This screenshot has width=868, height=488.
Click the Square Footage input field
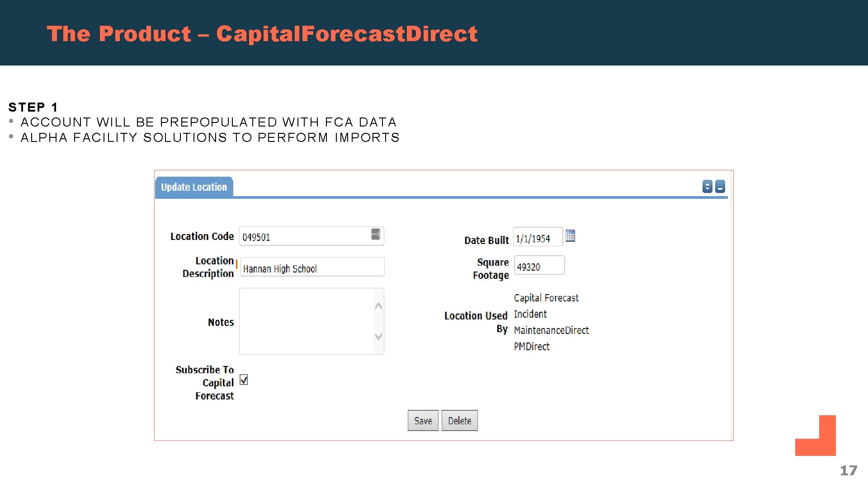tap(539, 266)
